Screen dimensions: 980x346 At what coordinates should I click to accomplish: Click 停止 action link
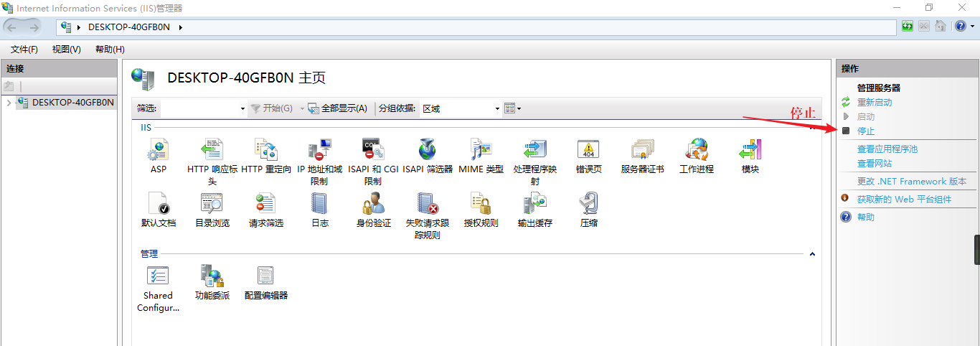click(x=866, y=131)
